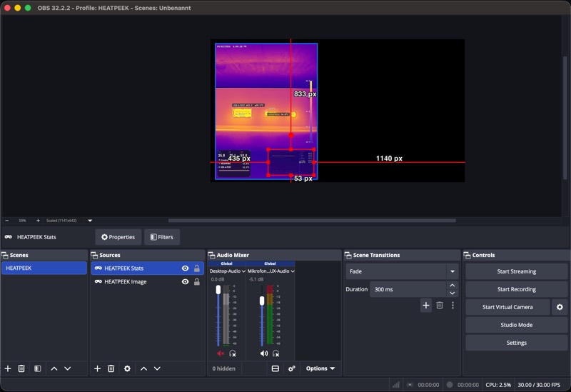
Task: Open the Audio Mixer Options menu
Action: tap(320, 368)
